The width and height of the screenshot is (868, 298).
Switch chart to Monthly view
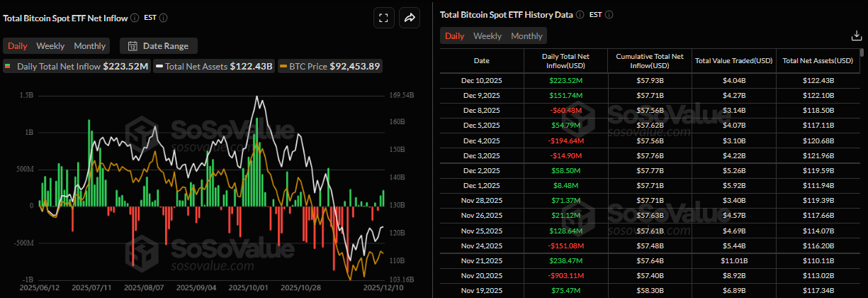click(x=90, y=46)
